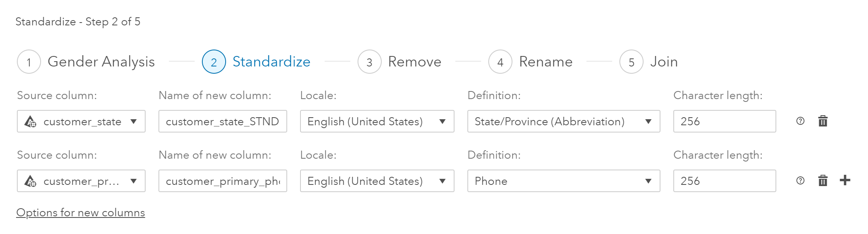The width and height of the screenshot is (868, 234).
Task: Open the Phone definition dropdown
Action: [x=564, y=181]
